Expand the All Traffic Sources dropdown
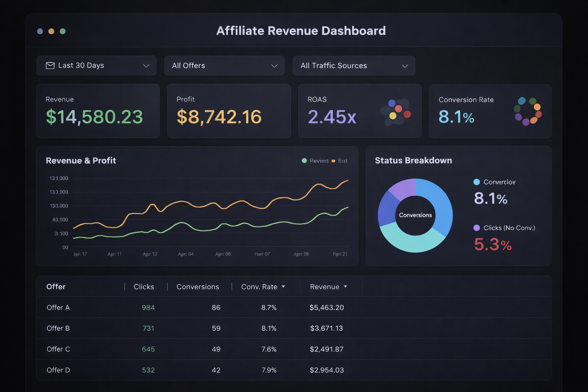 353,65
